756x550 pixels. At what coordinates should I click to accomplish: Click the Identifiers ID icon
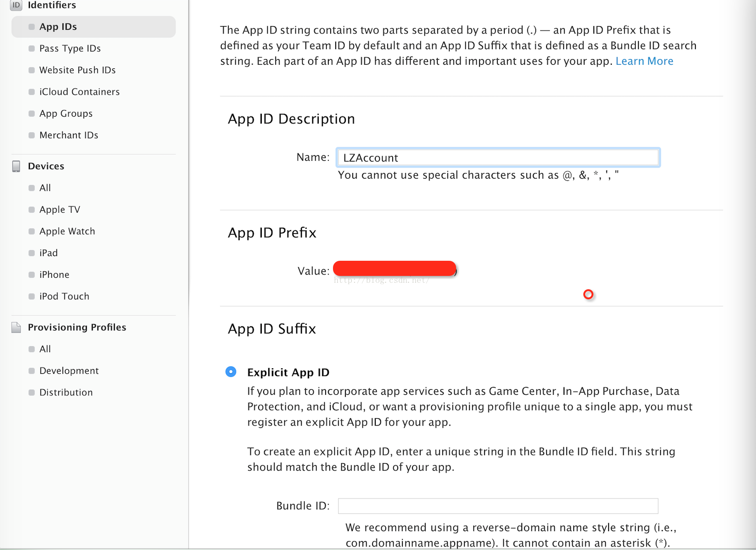(x=16, y=5)
